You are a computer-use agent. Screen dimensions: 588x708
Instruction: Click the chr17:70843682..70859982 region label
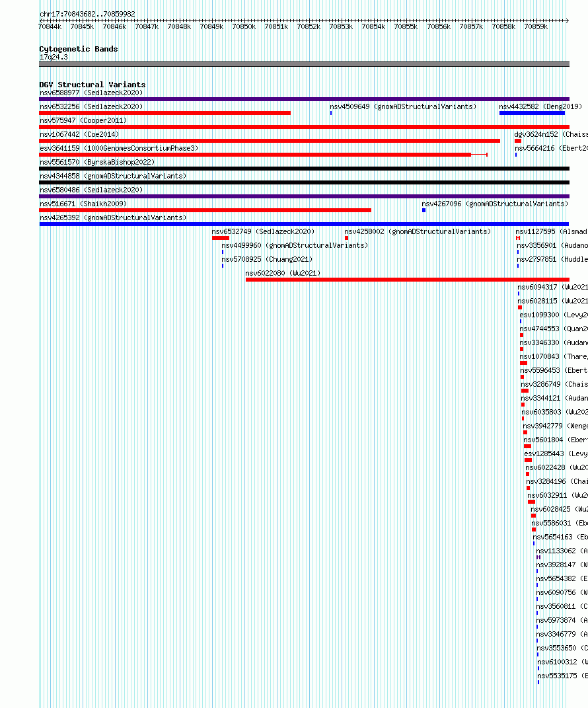tap(87, 14)
